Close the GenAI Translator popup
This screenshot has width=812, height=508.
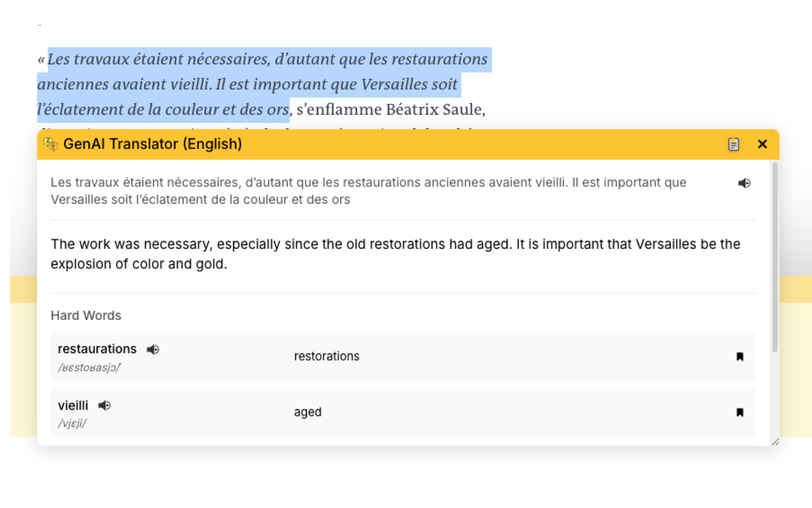(x=763, y=144)
